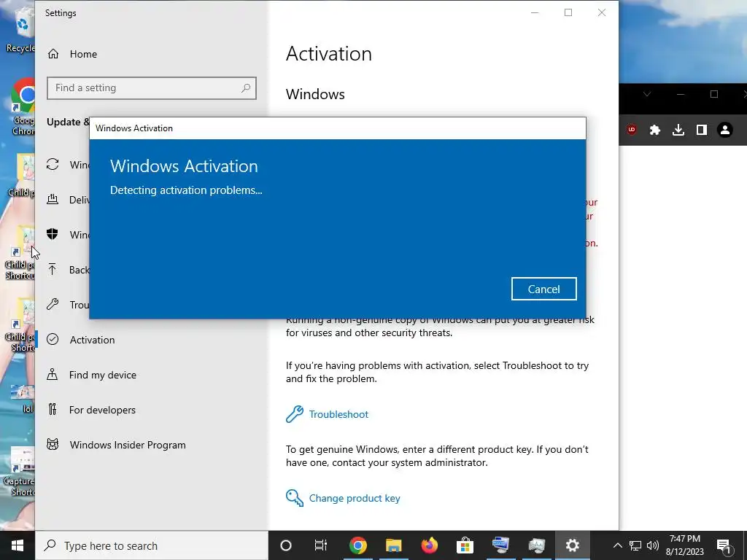Maximize the Settings window

click(x=568, y=13)
